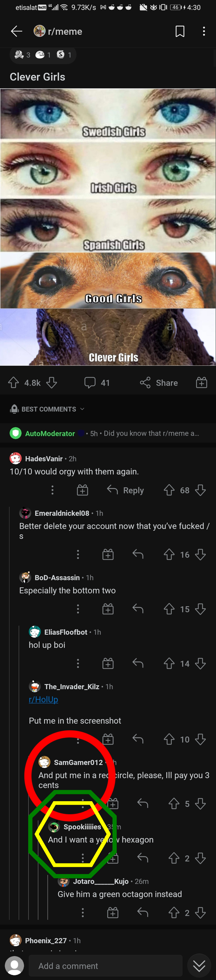Jump to next comment with double-chevron button
This screenshot has width=216, height=980.
point(199,966)
